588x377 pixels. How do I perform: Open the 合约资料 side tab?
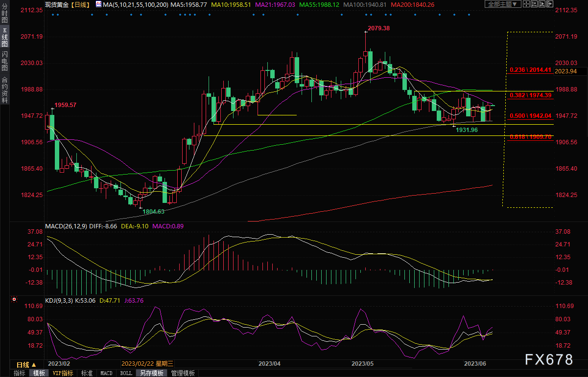pyautogui.click(x=4, y=89)
